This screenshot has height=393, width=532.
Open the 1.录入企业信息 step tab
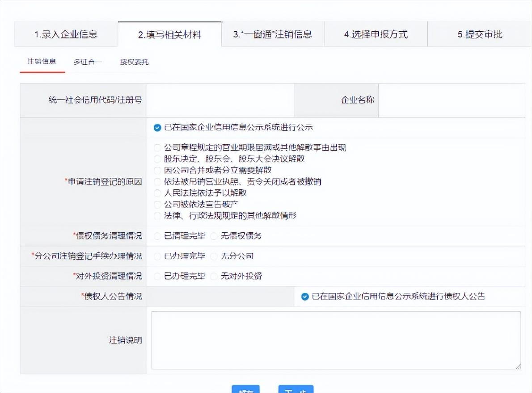point(66,34)
